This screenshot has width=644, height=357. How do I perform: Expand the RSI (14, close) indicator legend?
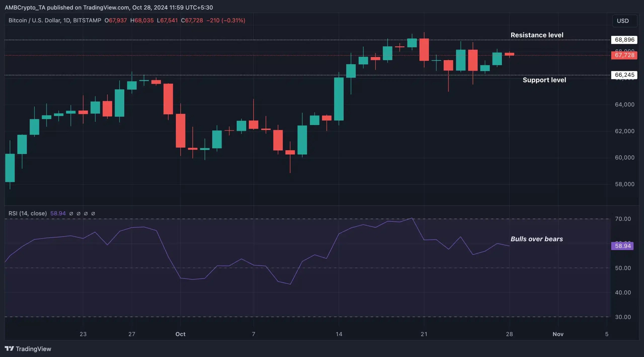[28, 213]
